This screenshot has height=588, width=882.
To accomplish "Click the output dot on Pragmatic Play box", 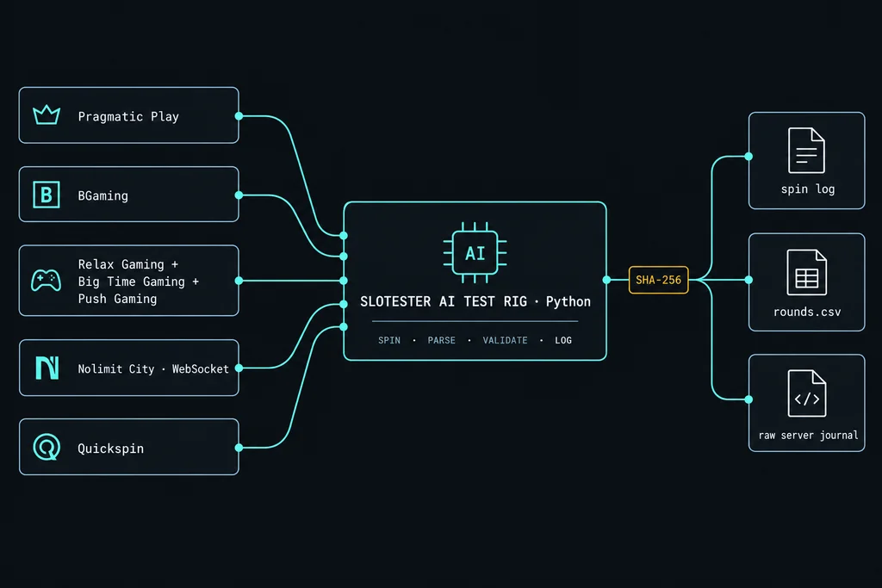I will tap(239, 116).
